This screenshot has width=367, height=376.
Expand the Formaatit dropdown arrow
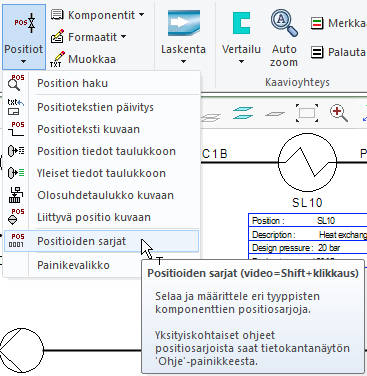click(124, 36)
